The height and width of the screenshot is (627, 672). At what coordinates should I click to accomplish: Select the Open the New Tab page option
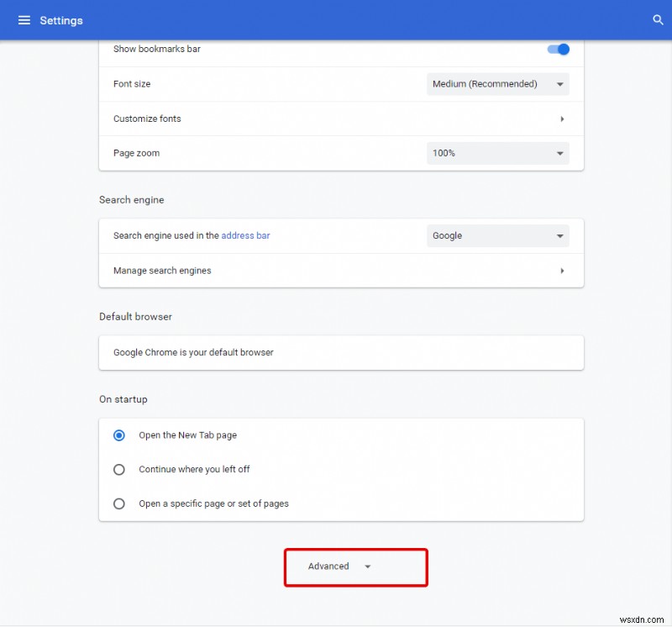tap(119, 435)
